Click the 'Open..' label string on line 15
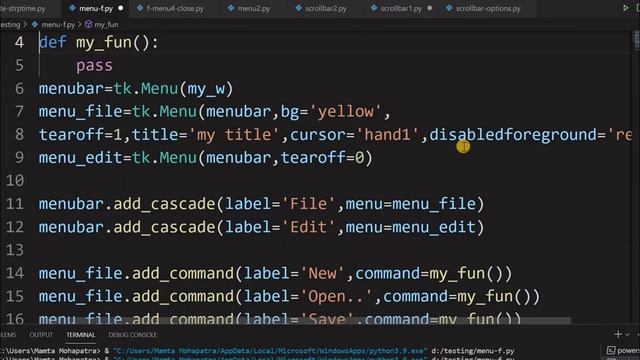This screenshot has width=640, height=360. pos(336,296)
